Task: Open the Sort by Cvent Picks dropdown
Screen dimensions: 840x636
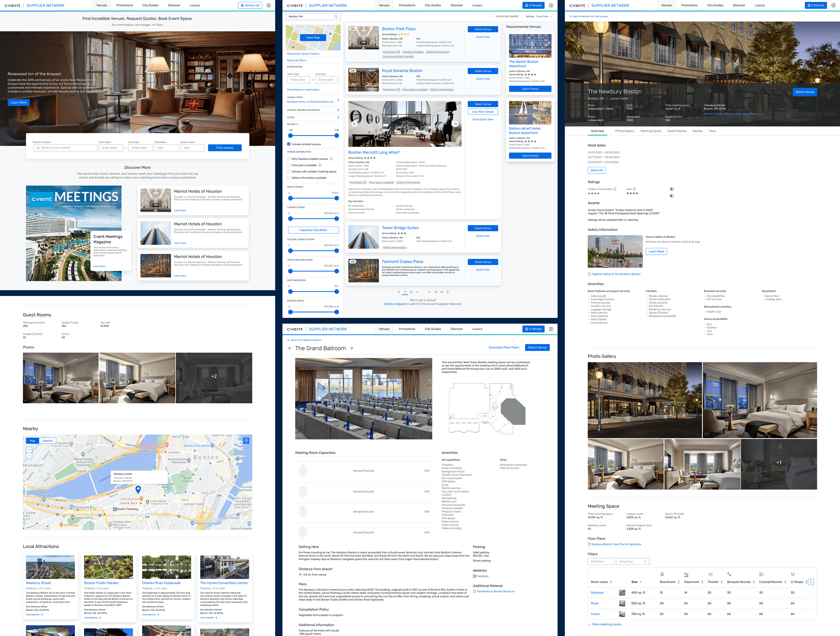Action: (x=544, y=16)
